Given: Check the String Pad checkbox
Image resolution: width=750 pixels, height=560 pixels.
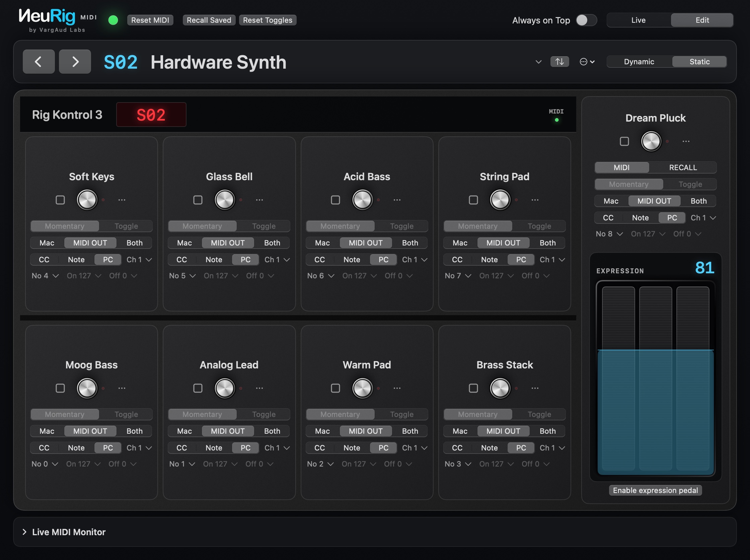Looking at the screenshot, I should (x=473, y=200).
